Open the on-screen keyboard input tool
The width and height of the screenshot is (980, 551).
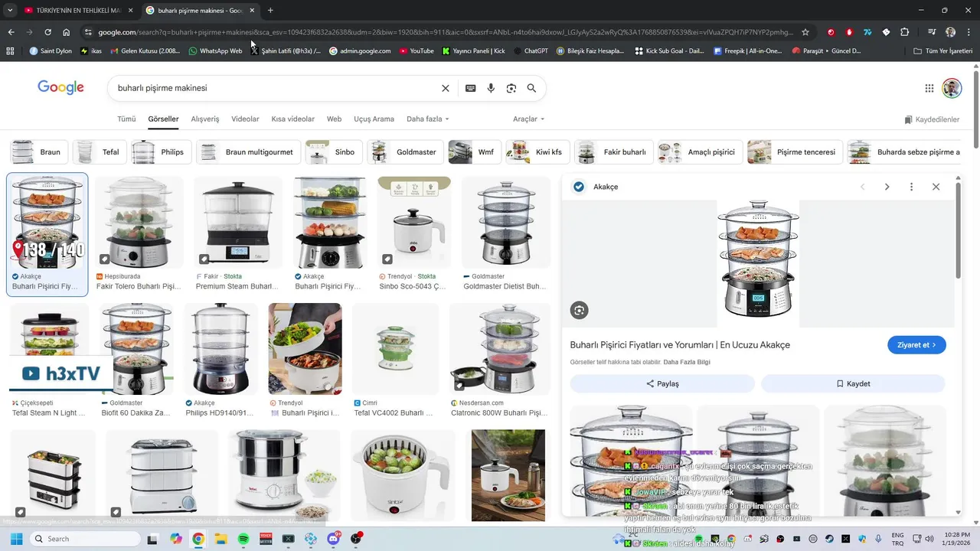point(470,88)
